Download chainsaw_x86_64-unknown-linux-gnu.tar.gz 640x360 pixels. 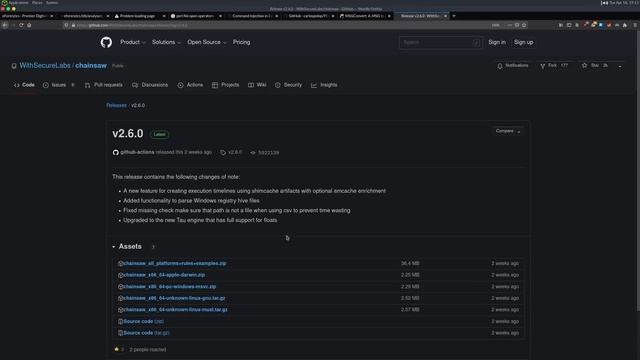coord(174,298)
